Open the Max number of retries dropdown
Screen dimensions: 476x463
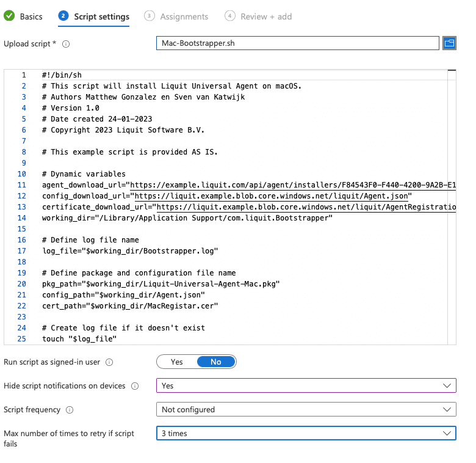(x=306, y=434)
